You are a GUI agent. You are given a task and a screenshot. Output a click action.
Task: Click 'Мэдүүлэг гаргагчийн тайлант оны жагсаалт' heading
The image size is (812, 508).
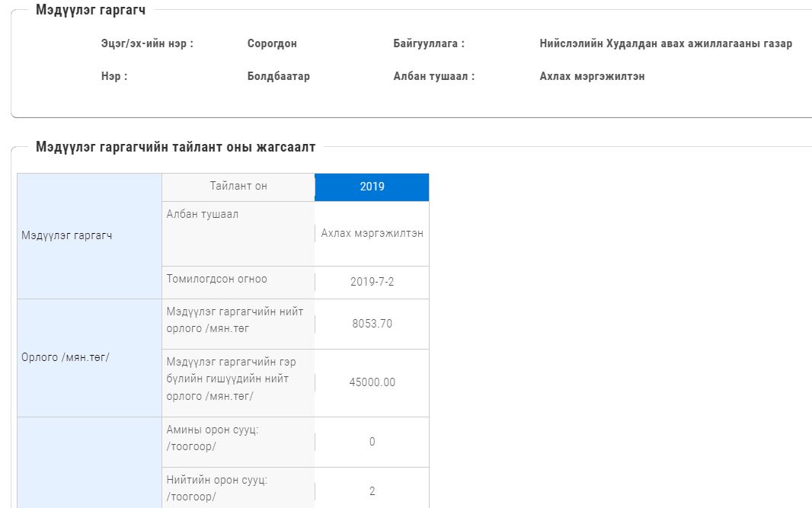175,147
